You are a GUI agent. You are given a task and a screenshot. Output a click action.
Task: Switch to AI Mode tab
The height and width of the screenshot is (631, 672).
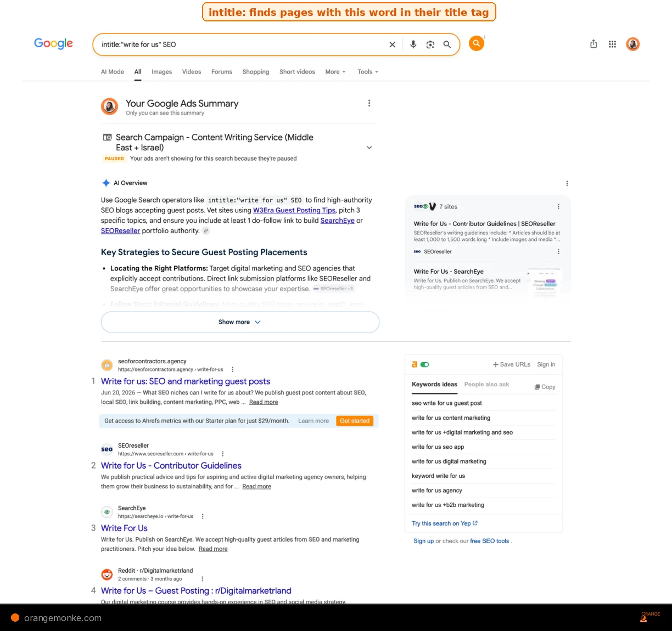(113, 72)
